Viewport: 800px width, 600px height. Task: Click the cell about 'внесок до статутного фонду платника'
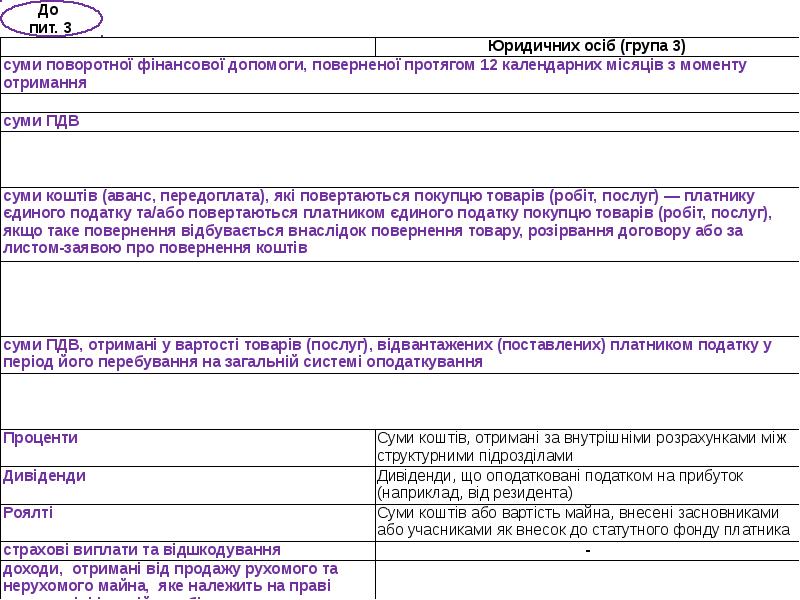click(x=587, y=521)
